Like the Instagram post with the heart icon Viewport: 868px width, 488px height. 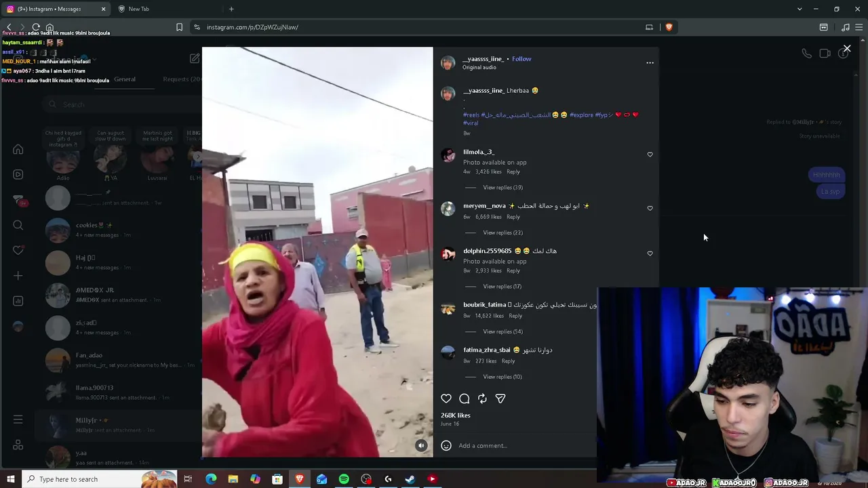(x=446, y=399)
